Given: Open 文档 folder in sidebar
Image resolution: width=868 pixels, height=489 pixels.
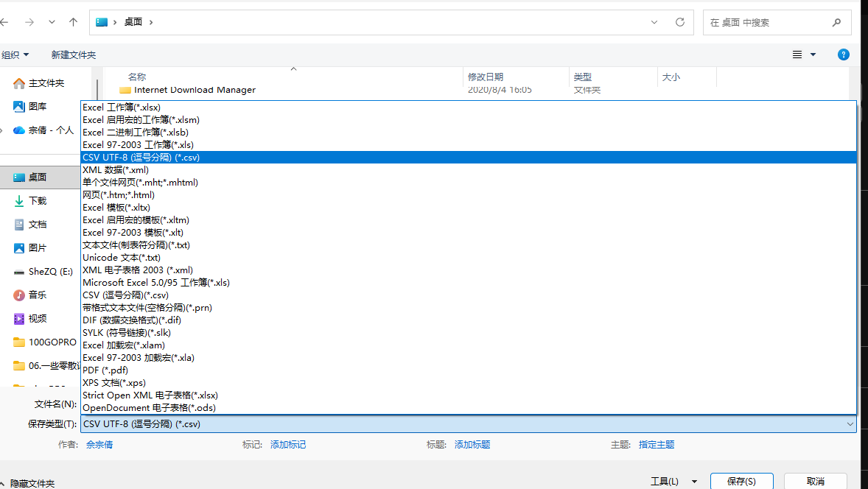Looking at the screenshot, I should [x=30, y=224].
